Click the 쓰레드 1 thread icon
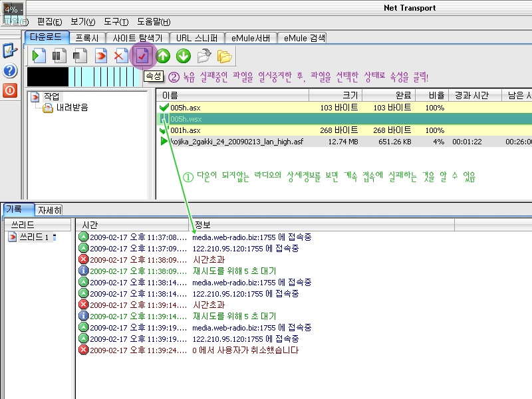This screenshot has height=399, width=532. (x=12, y=237)
